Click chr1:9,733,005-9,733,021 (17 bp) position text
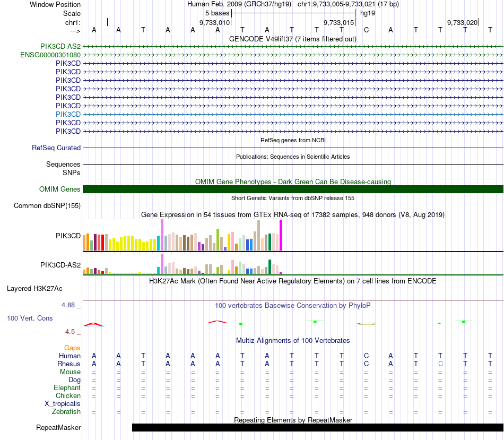504x440 pixels. point(348,4)
